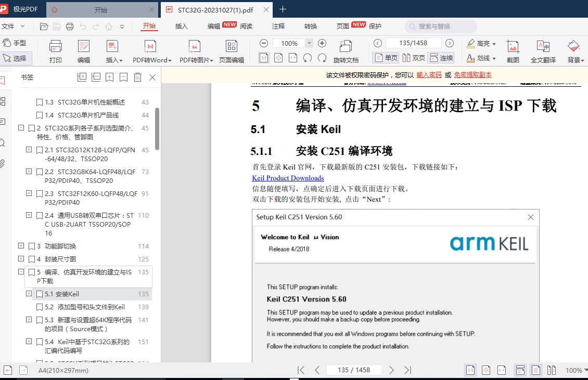Jump to first page in status bar

301,370
